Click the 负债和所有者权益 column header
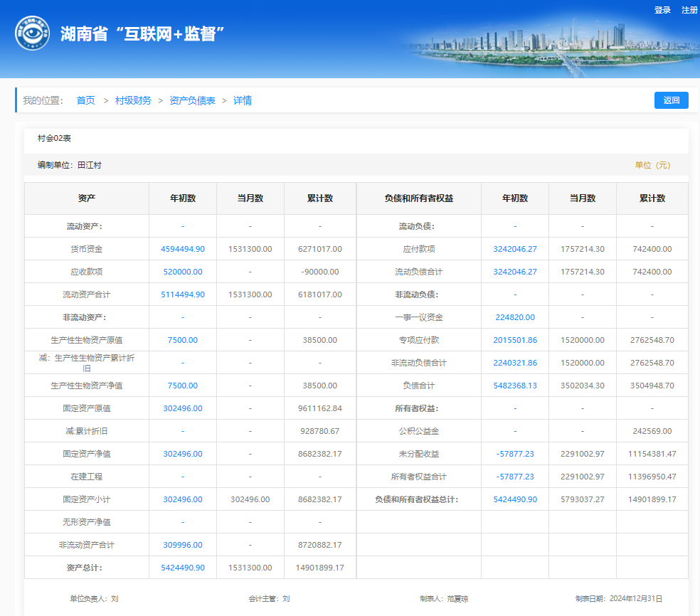The height and width of the screenshot is (616, 700). (x=419, y=198)
